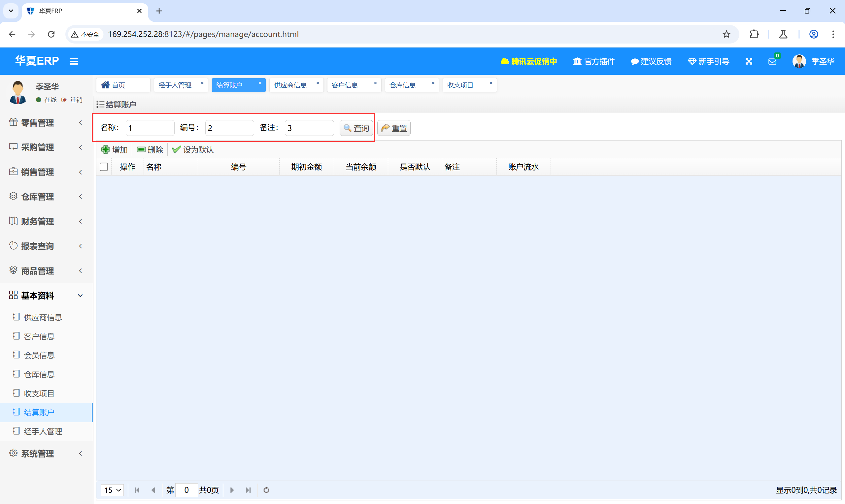Toggle fullscreen with the expand arrows icon

tap(749, 61)
